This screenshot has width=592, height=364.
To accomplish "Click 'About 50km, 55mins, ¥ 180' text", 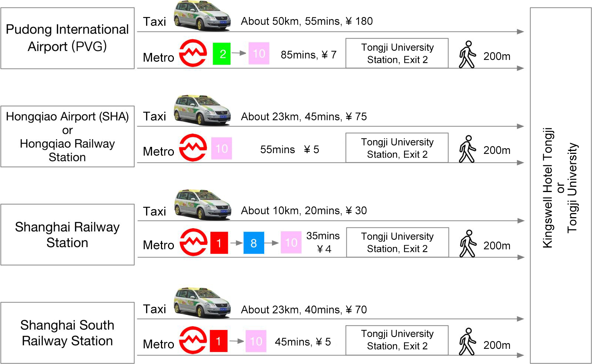I will coord(307,21).
